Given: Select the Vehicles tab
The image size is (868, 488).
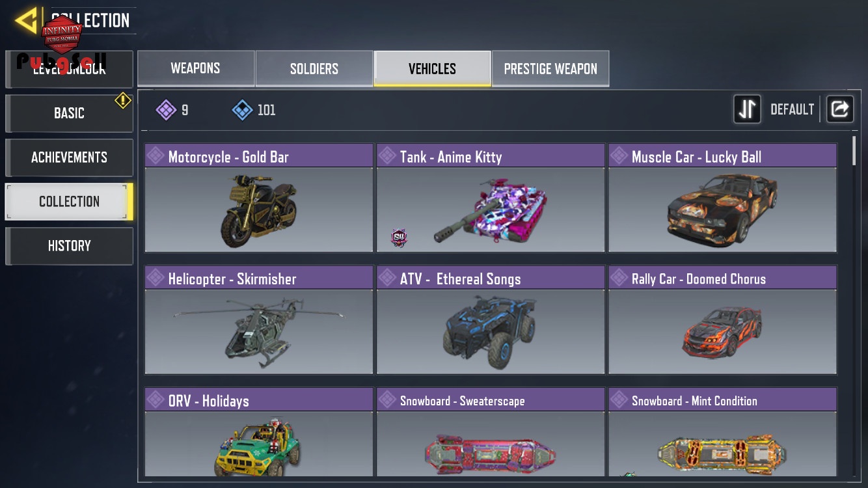Looking at the screenshot, I should click(x=432, y=68).
